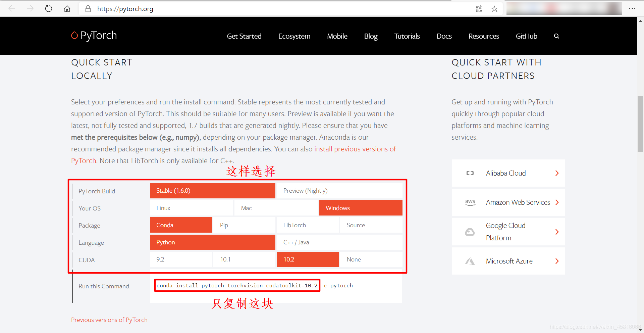Expand Microsoft Azure chevron arrow
The width and height of the screenshot is (644, 333).
[557, 261]
